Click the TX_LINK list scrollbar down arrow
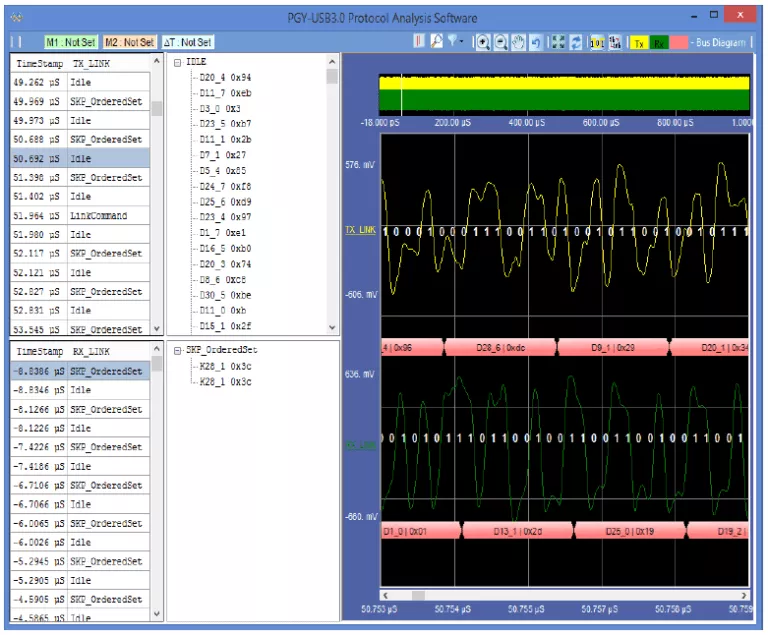768x635 pixels. (x=156, y=327)
